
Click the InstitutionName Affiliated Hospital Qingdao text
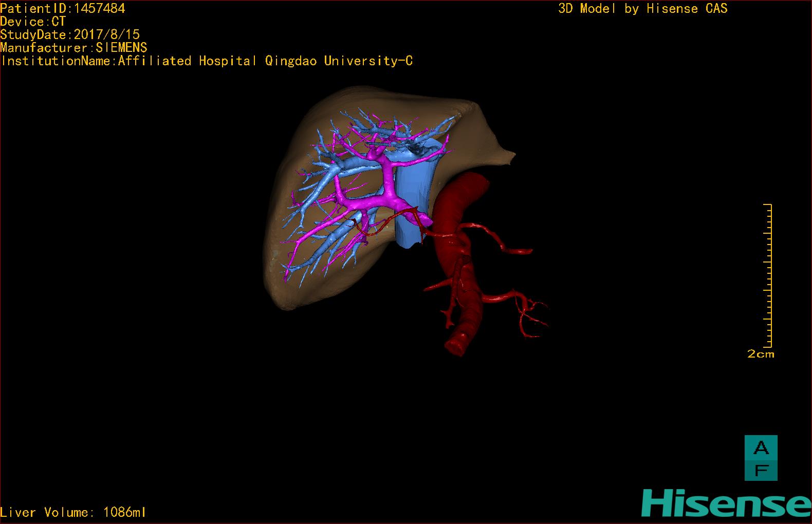(x=207, y=61)
